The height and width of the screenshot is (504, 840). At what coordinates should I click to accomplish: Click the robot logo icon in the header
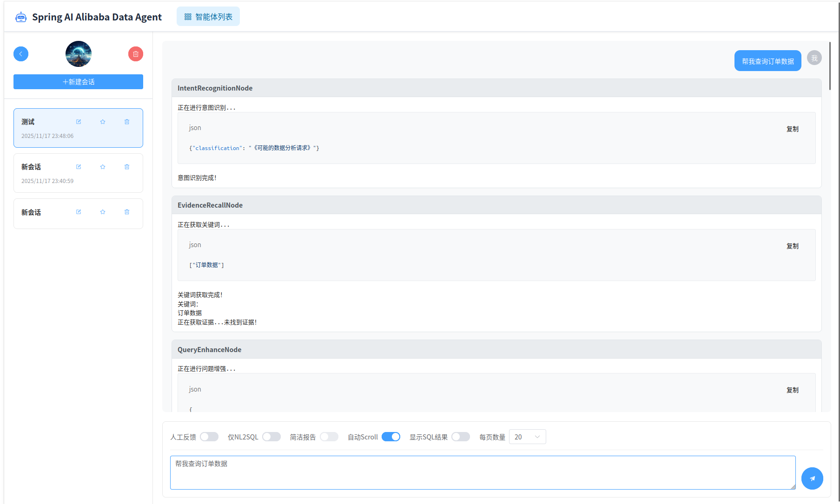coord(21,16)
